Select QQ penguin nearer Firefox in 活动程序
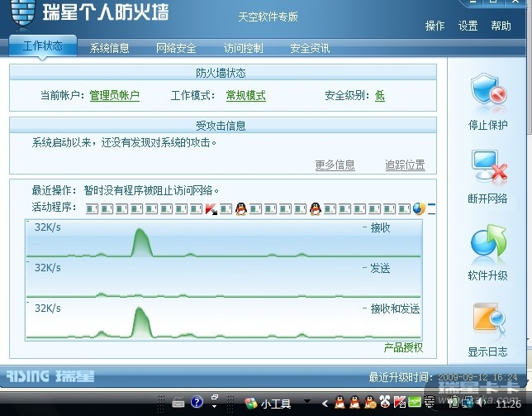This screenshot has height=416, width=532. point(316,208)
